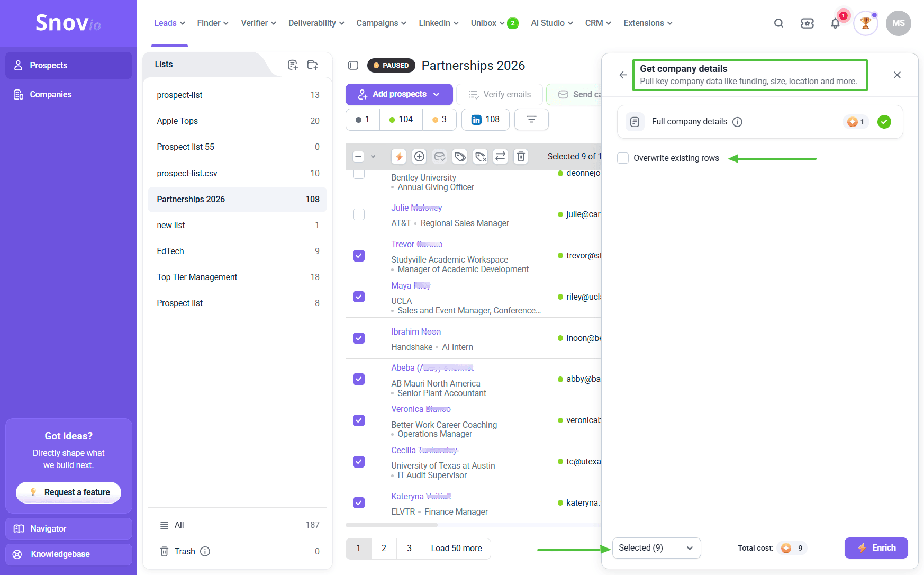924x575 pixels.
Task: Click Request a feature button
Action: (x=69, y=492)
